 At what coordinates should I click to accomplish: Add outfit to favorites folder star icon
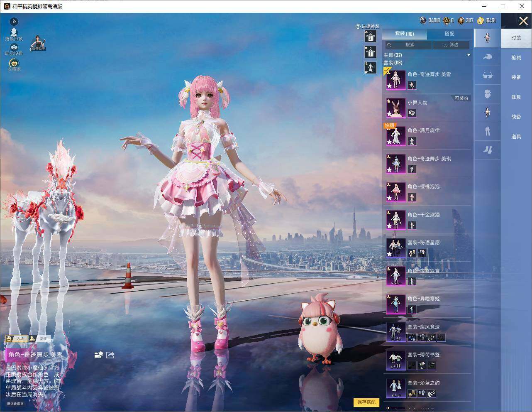pos(99,355)
